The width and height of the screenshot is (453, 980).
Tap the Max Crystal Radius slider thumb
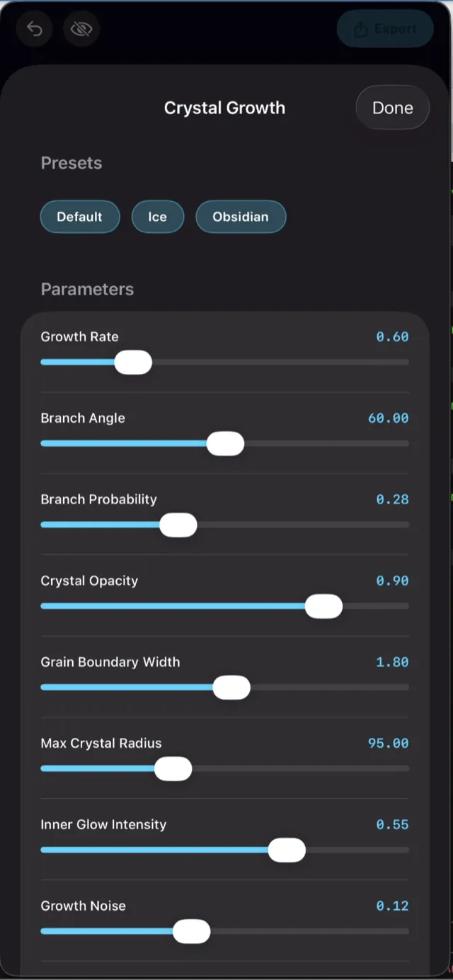(173, 768)
